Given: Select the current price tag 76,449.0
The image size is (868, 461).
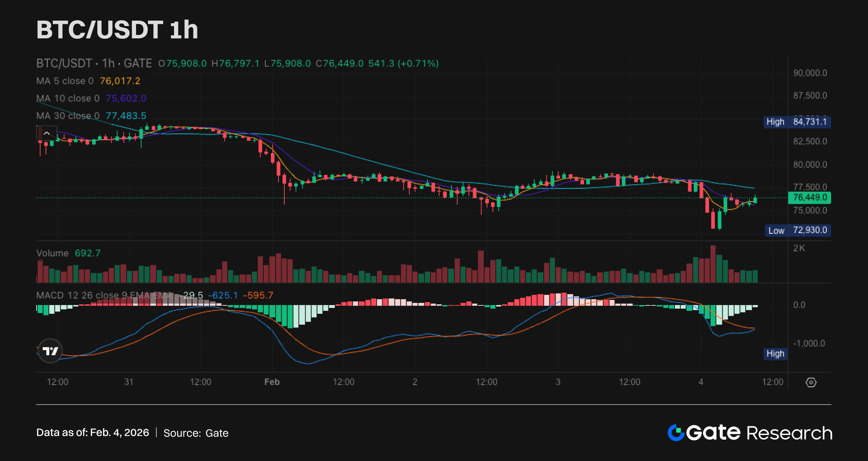Looking at the screenshot, I should click(809, 198).
